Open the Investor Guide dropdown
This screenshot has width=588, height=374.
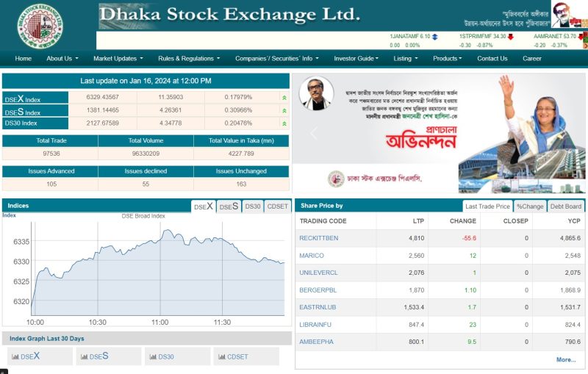[x=359, y=59]
